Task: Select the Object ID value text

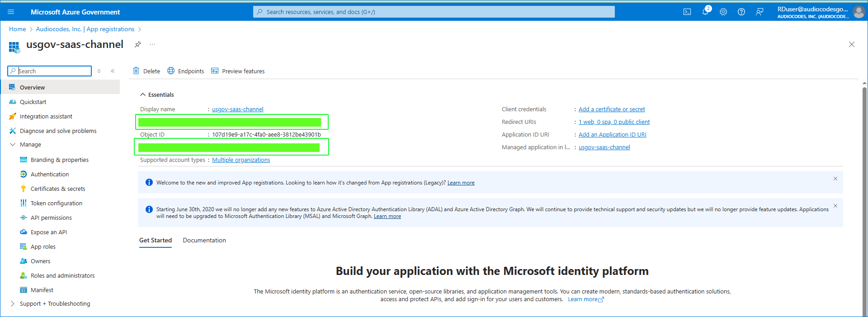Action: coord(267,134)
